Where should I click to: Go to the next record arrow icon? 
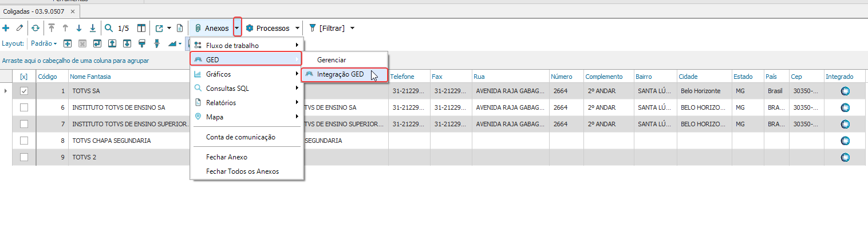(79, 28)
